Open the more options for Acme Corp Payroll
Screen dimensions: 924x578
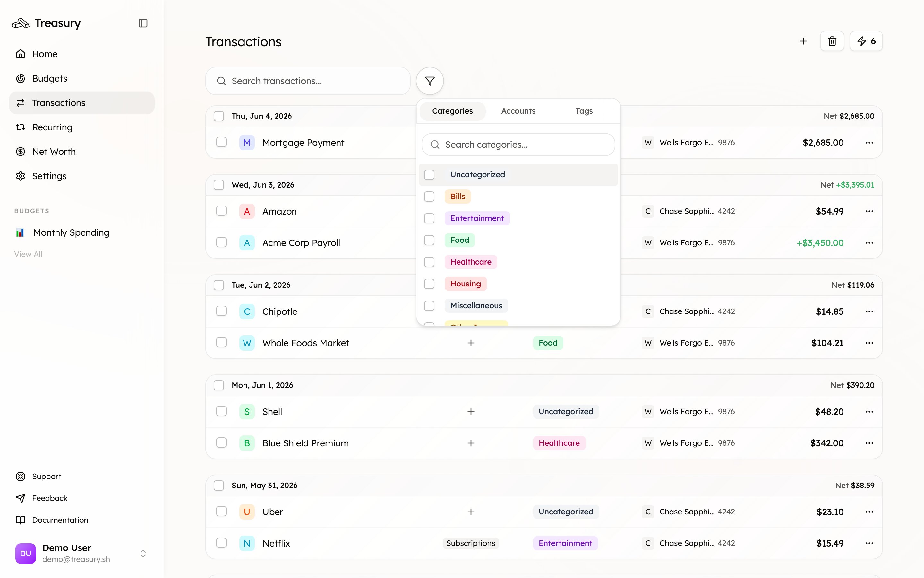(869, 243)
